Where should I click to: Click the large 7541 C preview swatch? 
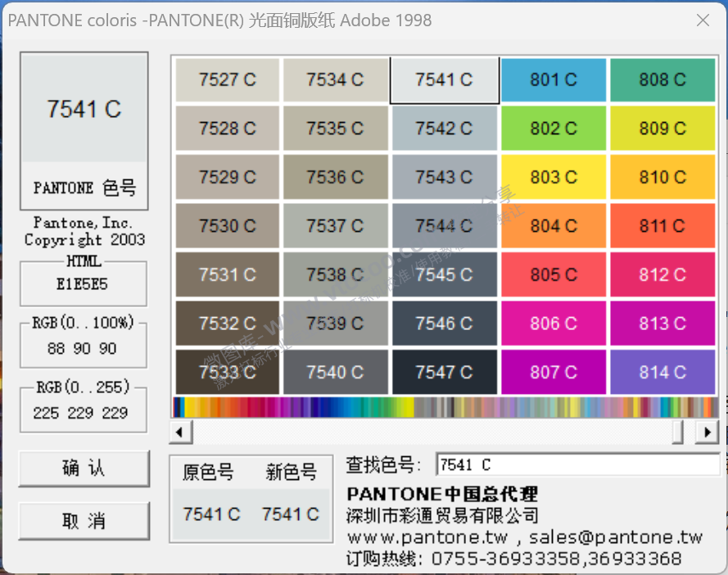click(83, 109)
